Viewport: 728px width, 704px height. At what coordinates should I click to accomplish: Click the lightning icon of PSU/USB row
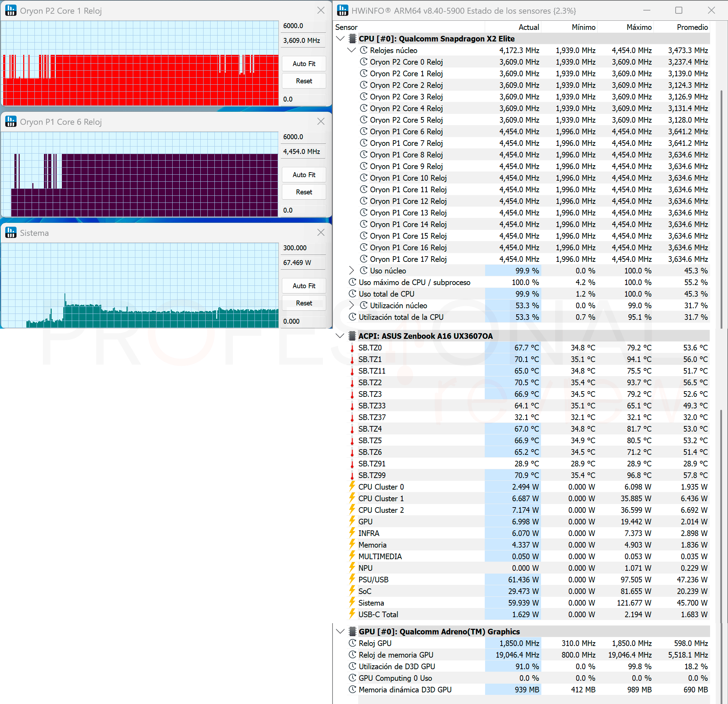coord(352,579)
